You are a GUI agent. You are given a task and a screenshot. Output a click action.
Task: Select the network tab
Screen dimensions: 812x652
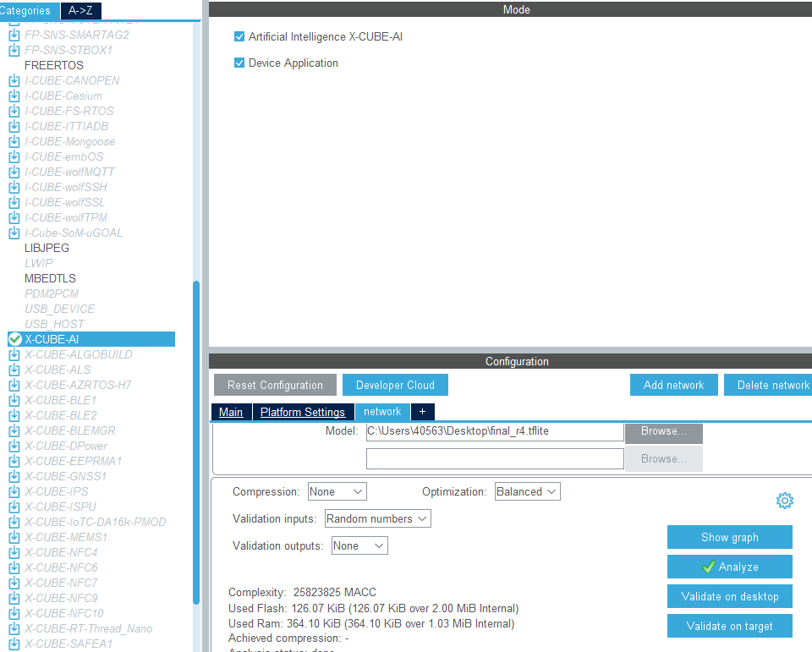(x=382, y=412)
